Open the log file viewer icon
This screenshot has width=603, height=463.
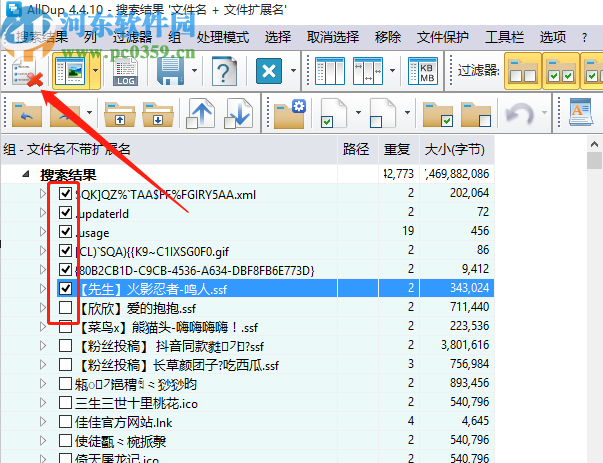tap(125, 72)
